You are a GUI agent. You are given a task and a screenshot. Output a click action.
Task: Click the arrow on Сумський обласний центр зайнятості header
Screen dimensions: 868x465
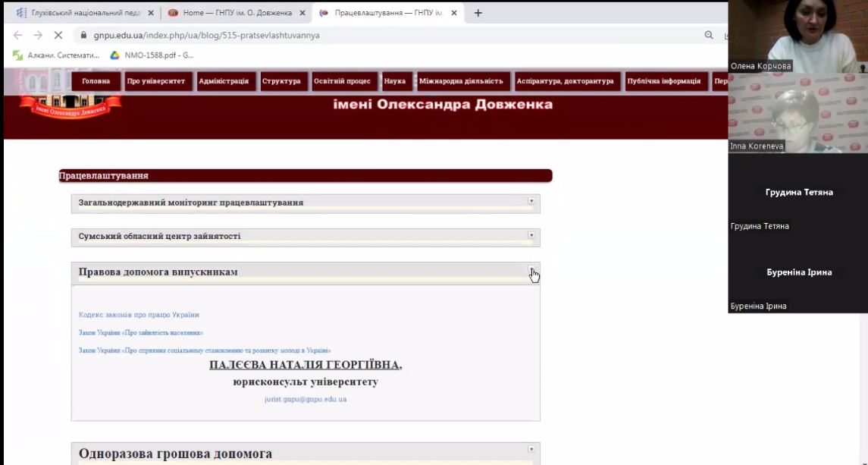pos(531,235)
